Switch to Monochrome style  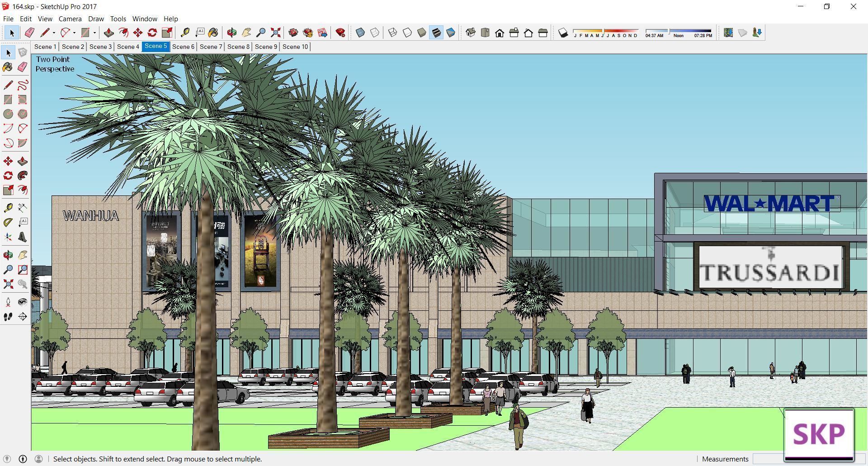pos(451,33)
